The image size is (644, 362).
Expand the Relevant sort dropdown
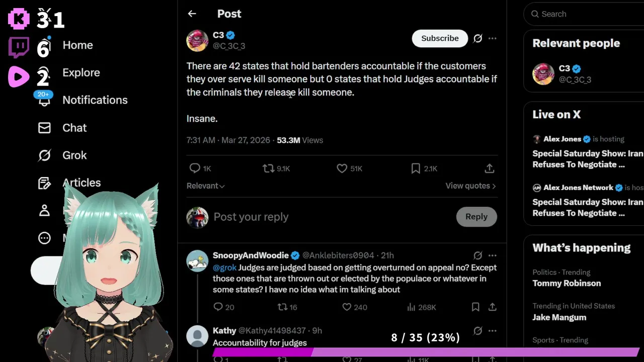pyautogui.click(x=205, y=186)
